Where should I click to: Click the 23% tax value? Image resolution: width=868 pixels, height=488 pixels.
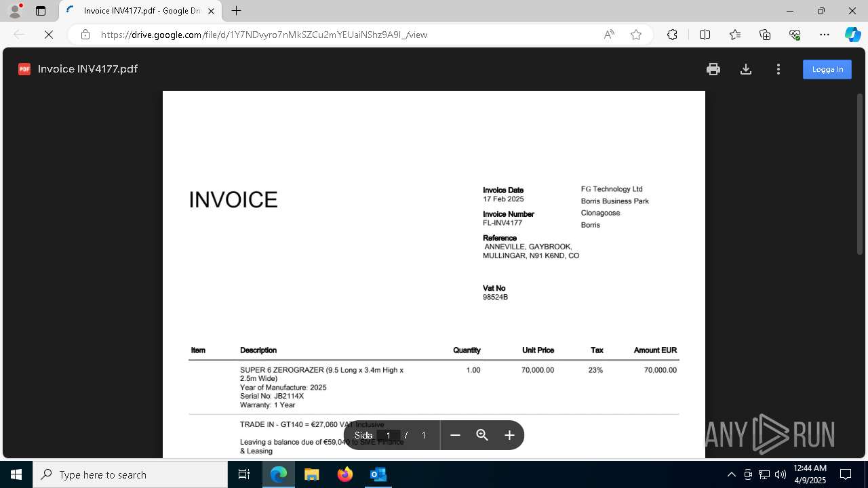595,370
